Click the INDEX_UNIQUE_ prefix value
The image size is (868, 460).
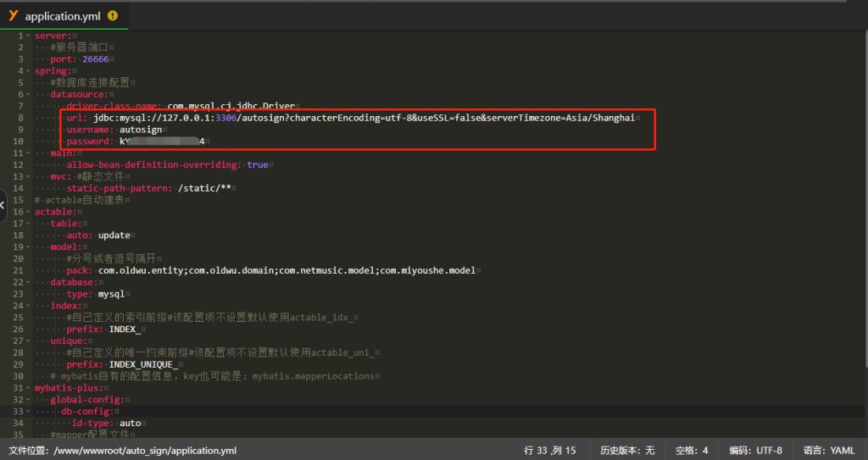point(143,364)
